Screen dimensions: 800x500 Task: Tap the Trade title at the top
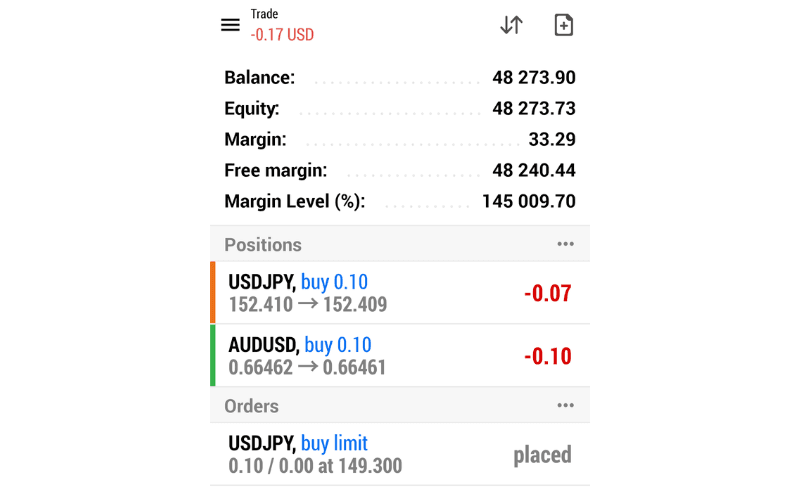click(265, 14)
